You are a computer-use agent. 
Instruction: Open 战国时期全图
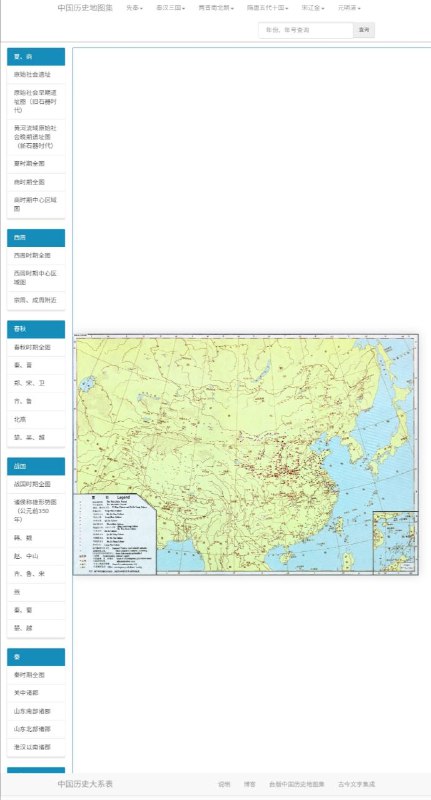pyautogui.click(x=36, y=484)
